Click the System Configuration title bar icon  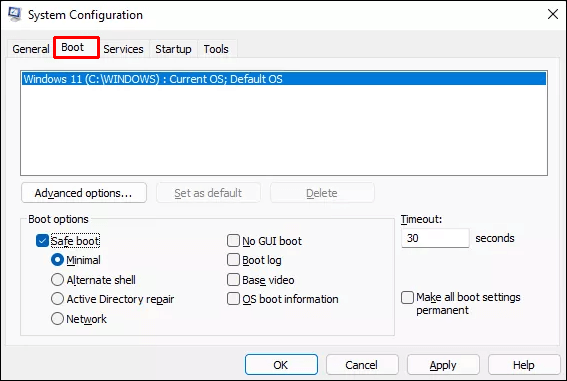point(15,14)
